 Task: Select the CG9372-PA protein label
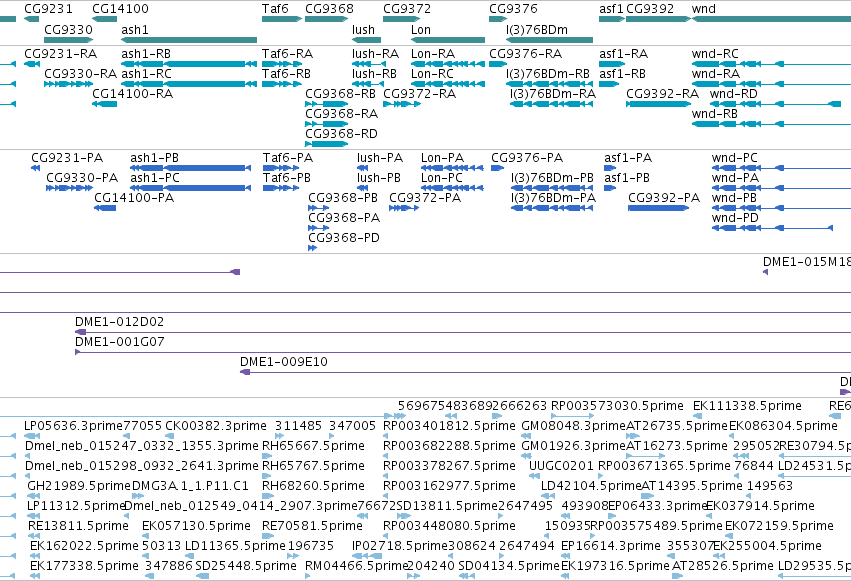pyautogui.click(x=425, y=197)
